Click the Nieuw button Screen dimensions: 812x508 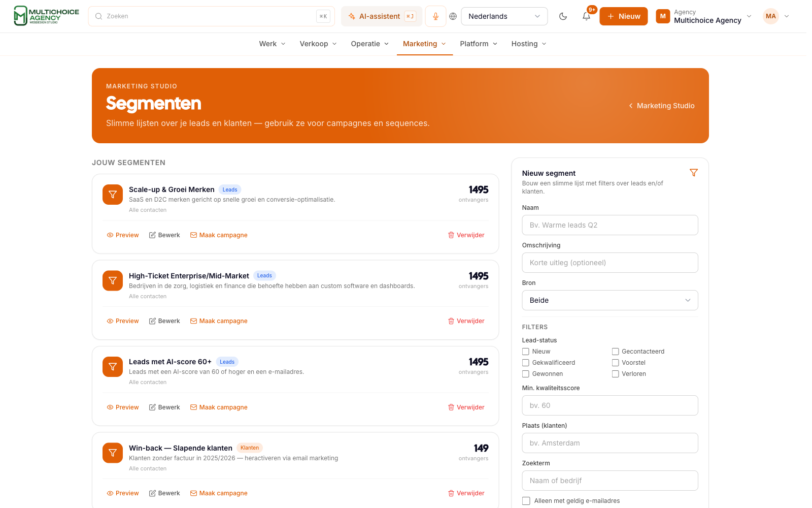coord(624,16)
